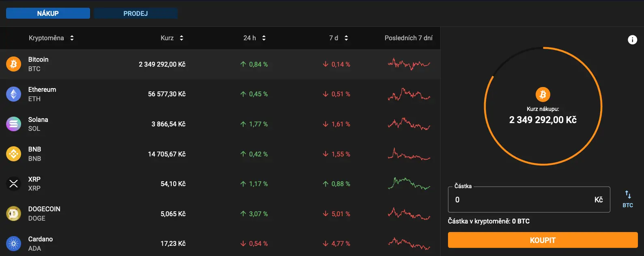The height and width of the screenshot is (256, 644).
Task: Click the Bitcoin coin icon in the table
Action: (x=13, y=64)
